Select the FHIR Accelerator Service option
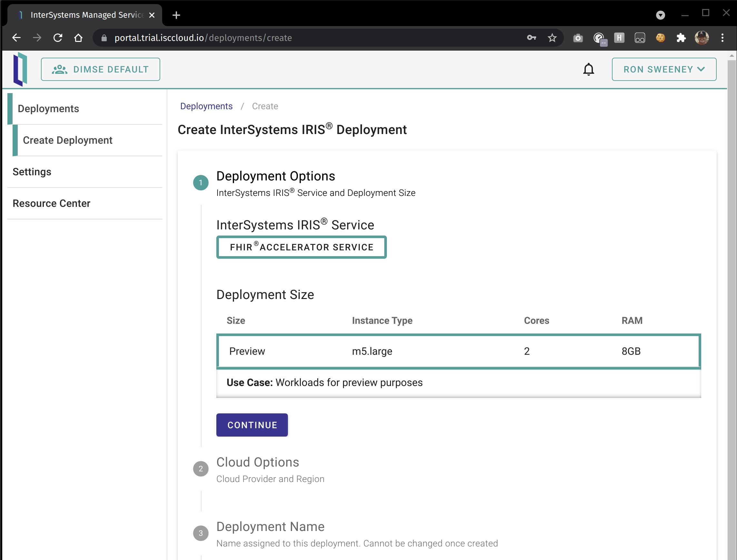This screenshot has height=560, width=737. click(301, 247)
